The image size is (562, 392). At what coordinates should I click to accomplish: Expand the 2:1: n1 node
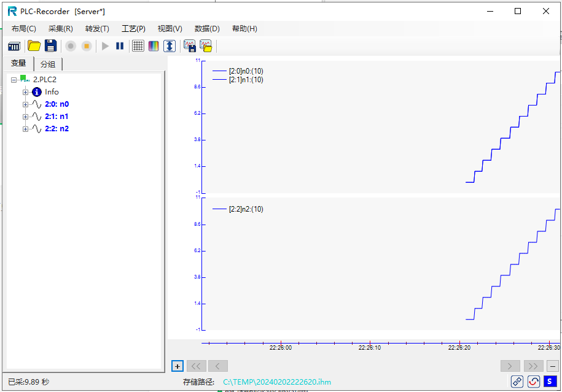coord(25,117)
